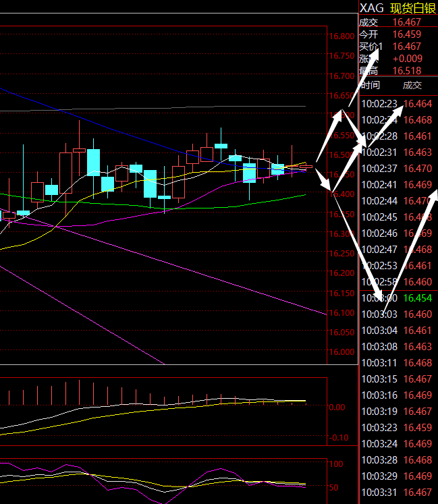
Task: Click the 16.000 price axis label
Action: pyautogui.click(x=341, y=352)
